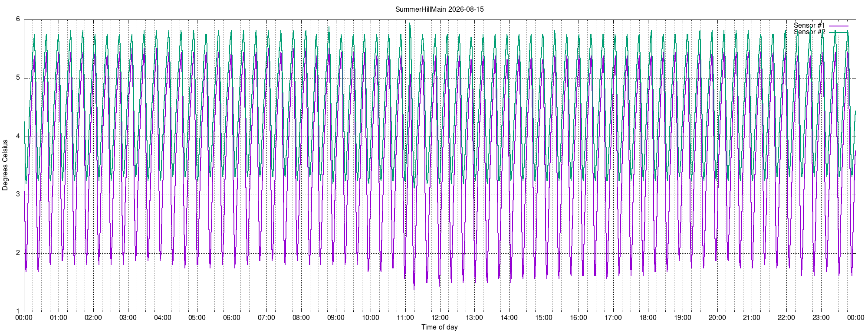The height and width of the screenshot is (333, 868).
Task: Click the 12:00 time tick label
Action: (x=440, y=317)
